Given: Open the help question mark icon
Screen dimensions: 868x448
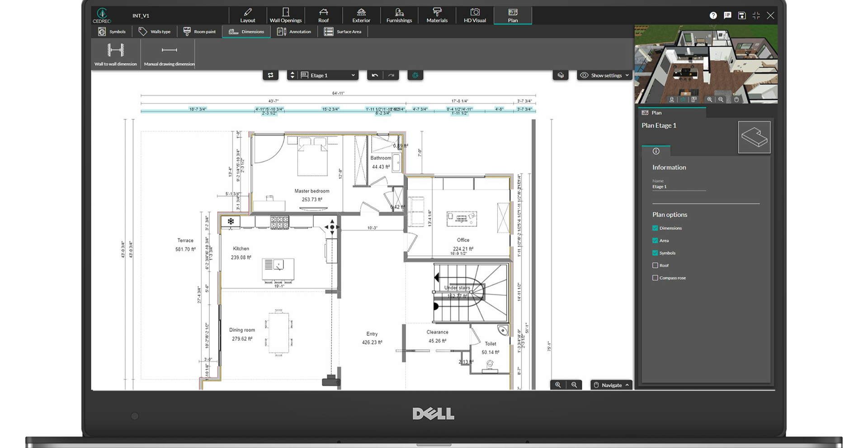Looking at the screenshot, I should [713, 15].
